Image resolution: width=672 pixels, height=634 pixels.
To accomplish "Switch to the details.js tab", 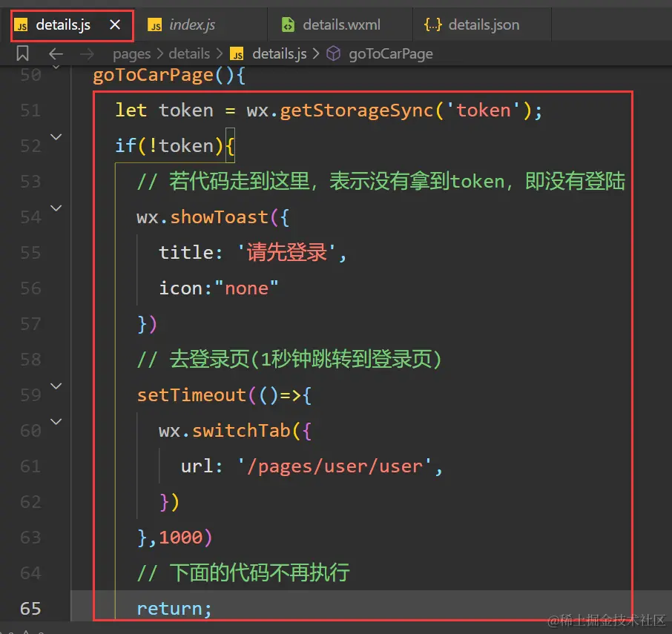I will 72,25.
